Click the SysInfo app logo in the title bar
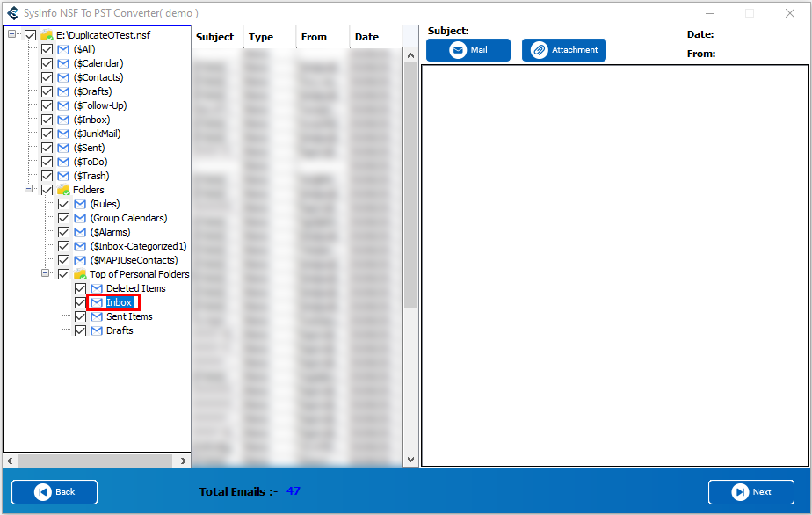Image resolution: width=812 pixels, height=515 pixels. point(13,13)
